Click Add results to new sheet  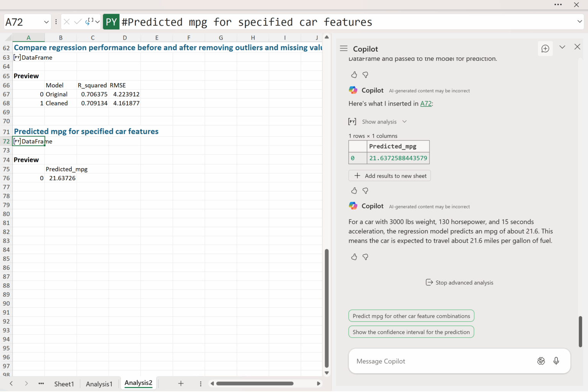click(390, 176)
